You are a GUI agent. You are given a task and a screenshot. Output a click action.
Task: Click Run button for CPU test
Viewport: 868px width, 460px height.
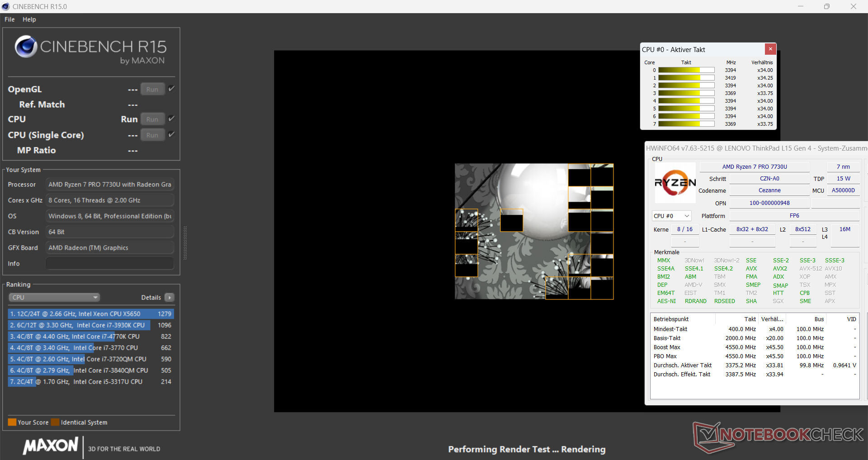pos(152,119)
